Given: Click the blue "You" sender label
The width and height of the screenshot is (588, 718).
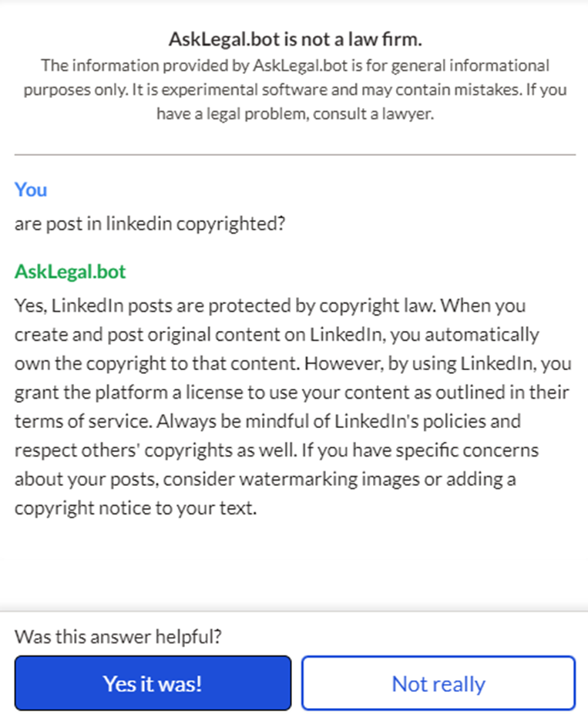Looking at the screenshot, I should point(31,189).
